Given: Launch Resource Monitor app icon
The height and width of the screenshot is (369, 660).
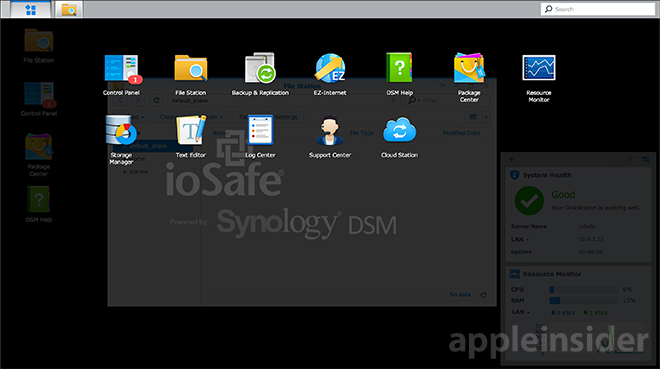Looking at the screenshot, I should coord(539,78).
